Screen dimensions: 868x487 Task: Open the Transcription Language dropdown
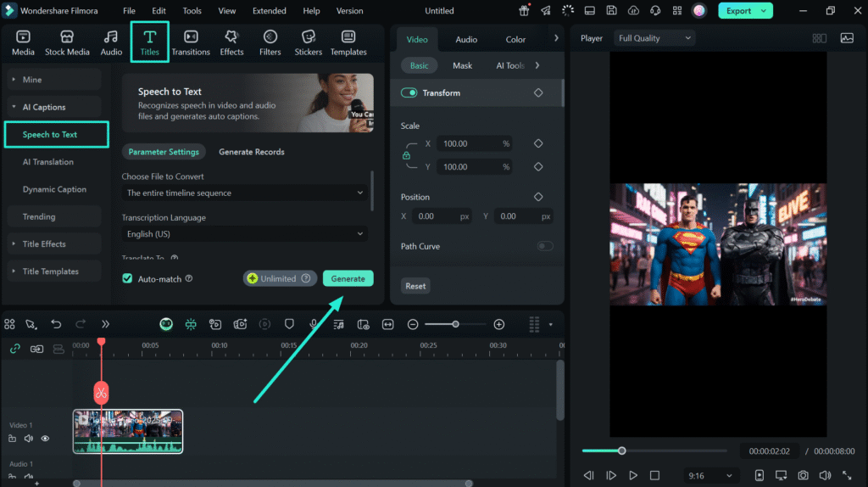click(243, 233)
